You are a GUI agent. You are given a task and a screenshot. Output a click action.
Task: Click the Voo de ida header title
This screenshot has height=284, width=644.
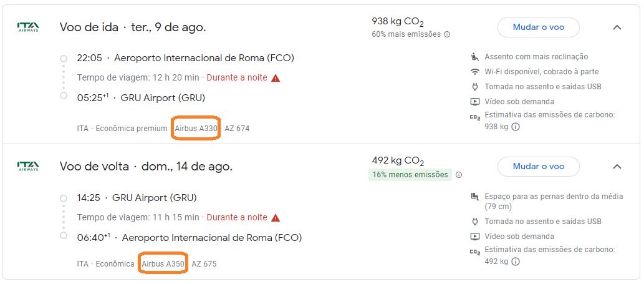[133, 27]
